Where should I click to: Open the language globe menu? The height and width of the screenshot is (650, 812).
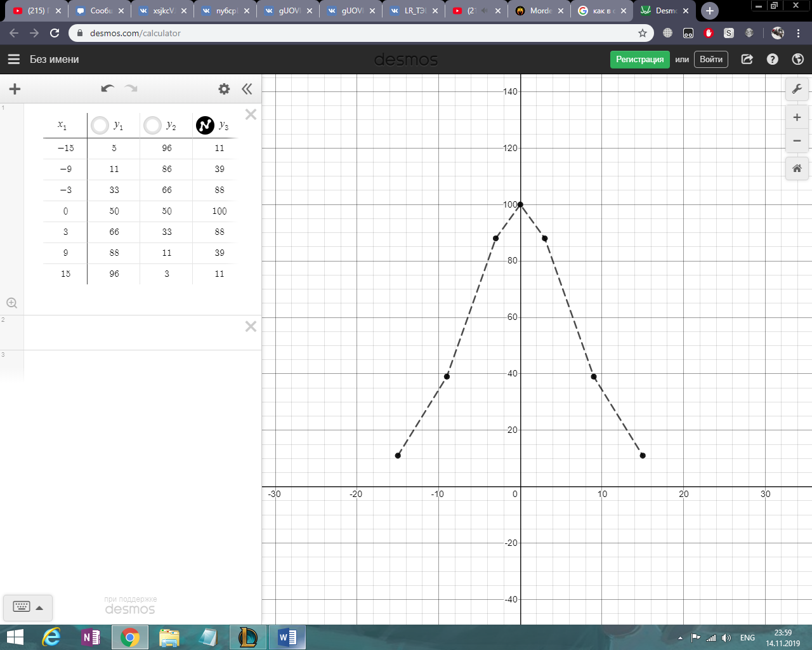coord(798,59)
